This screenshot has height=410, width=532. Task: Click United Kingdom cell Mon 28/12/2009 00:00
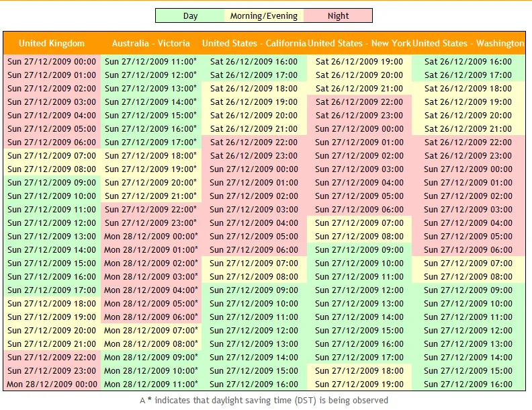(x=52, y=384)
